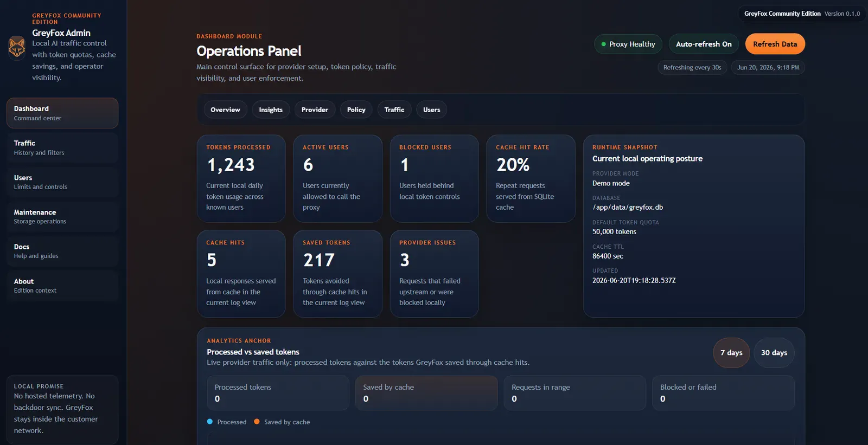This screenshot has height=445, width=868.
Task: Select the Active Users card showing 6
Action: click(x=337, y=178)
